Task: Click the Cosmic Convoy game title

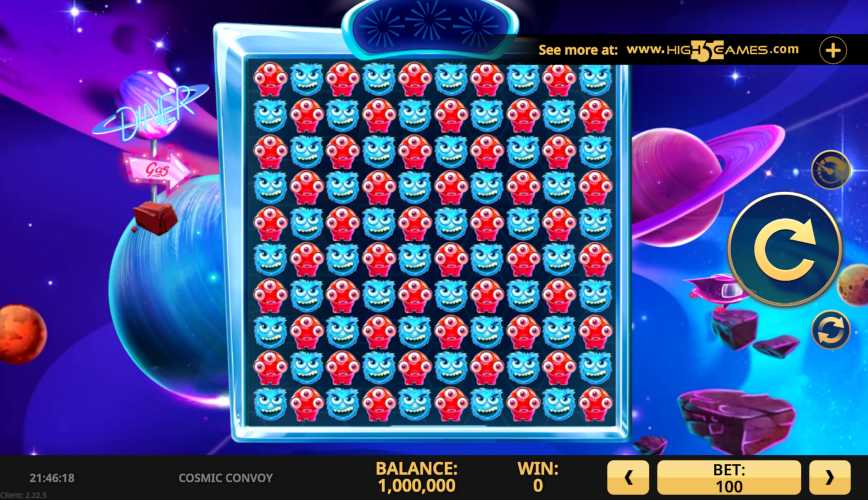Action: click(x=225, y=478)
